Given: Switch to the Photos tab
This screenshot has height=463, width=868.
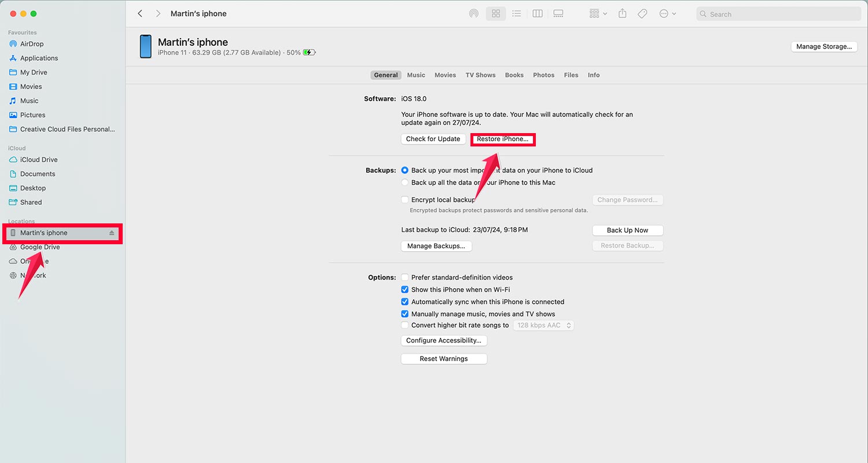Looking at the screenshot, I should pyautogui.click(x=543, y=75).
